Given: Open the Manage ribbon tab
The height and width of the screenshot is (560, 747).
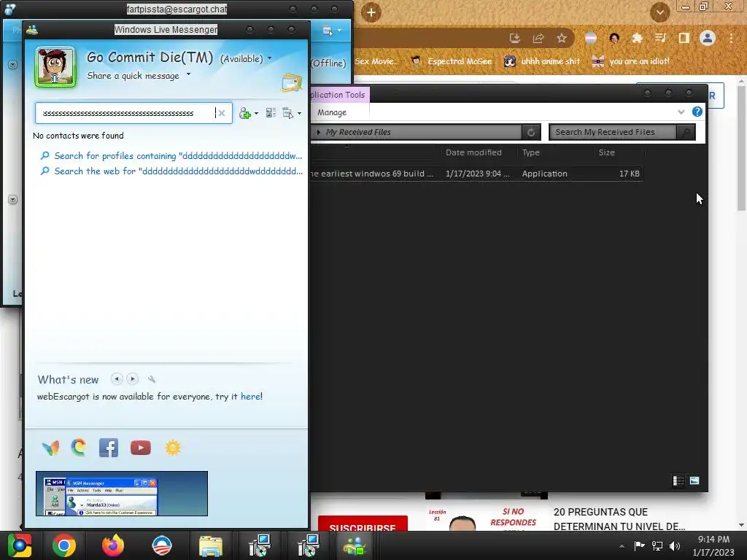Looking at the screenshot, I should (332, 112).
